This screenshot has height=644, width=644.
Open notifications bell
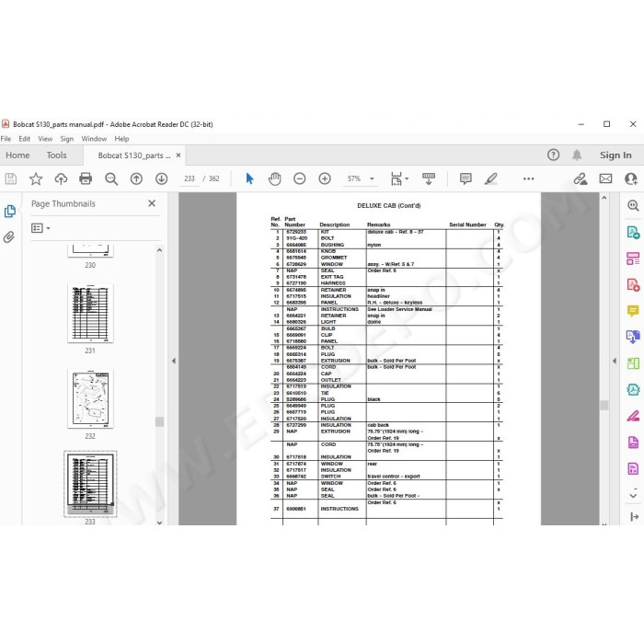(577, 155)
